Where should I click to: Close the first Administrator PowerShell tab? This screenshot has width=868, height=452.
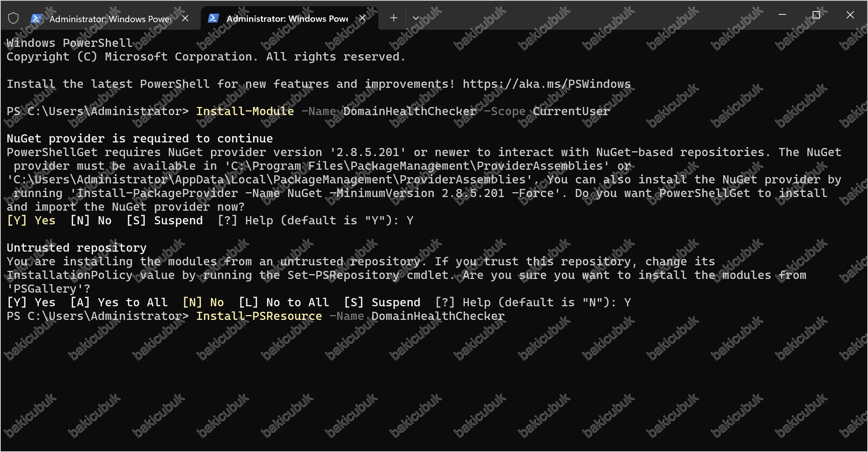point(185,18)
